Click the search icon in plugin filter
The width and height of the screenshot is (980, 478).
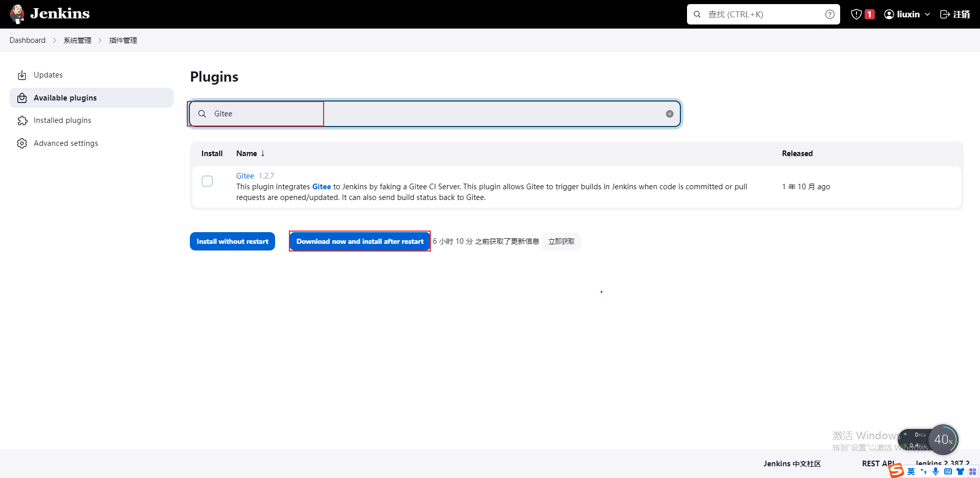pos(202,114)
